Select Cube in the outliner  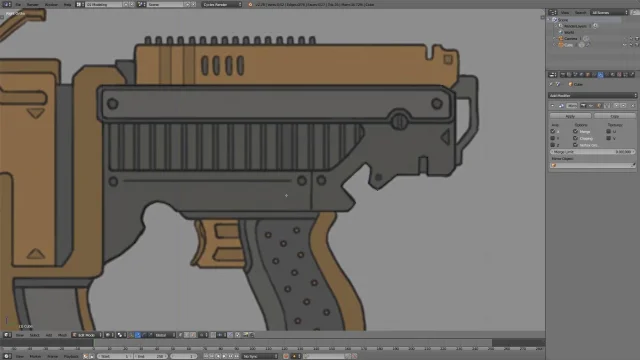(568, 45)
